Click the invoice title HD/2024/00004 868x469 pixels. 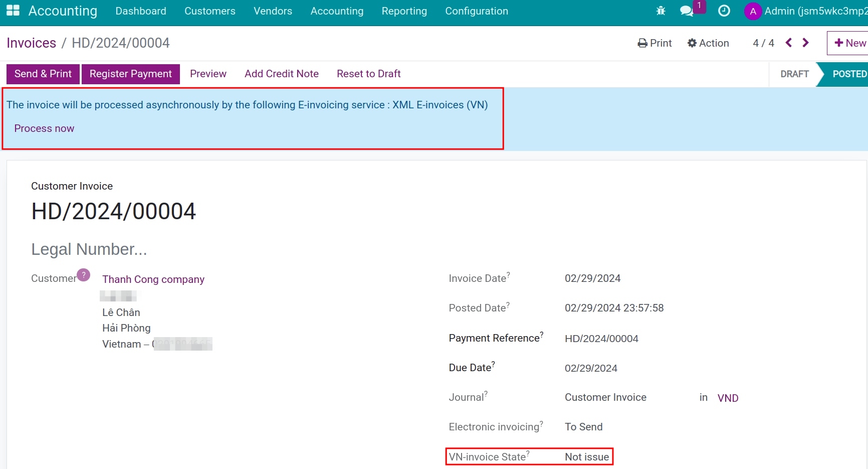click(x=114, y=211)
